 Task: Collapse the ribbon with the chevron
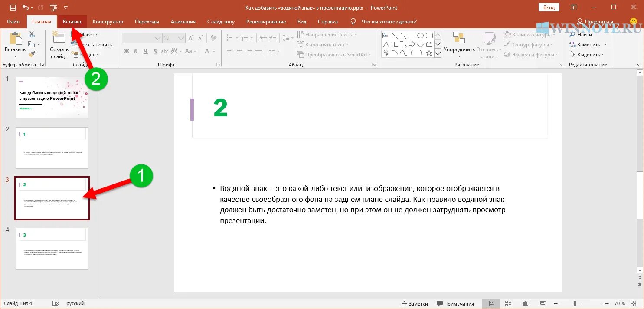[x=637, y=65]
